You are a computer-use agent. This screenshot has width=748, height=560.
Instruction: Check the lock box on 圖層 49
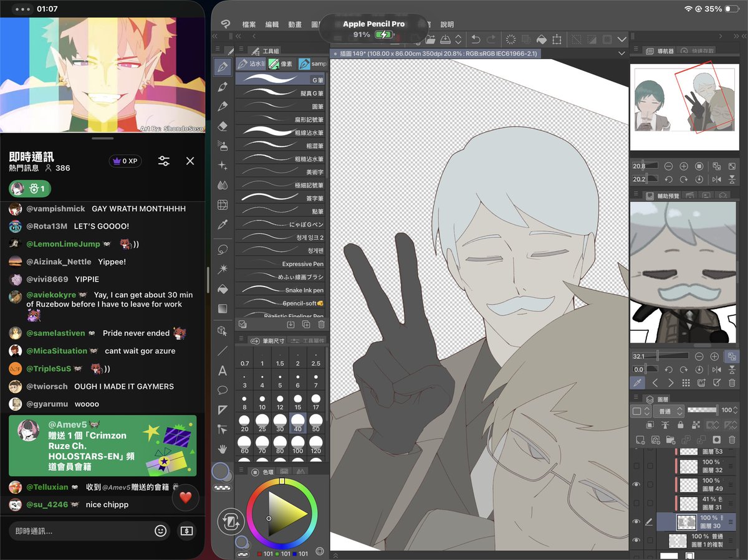pyautogui.click(x=650, y=485)
